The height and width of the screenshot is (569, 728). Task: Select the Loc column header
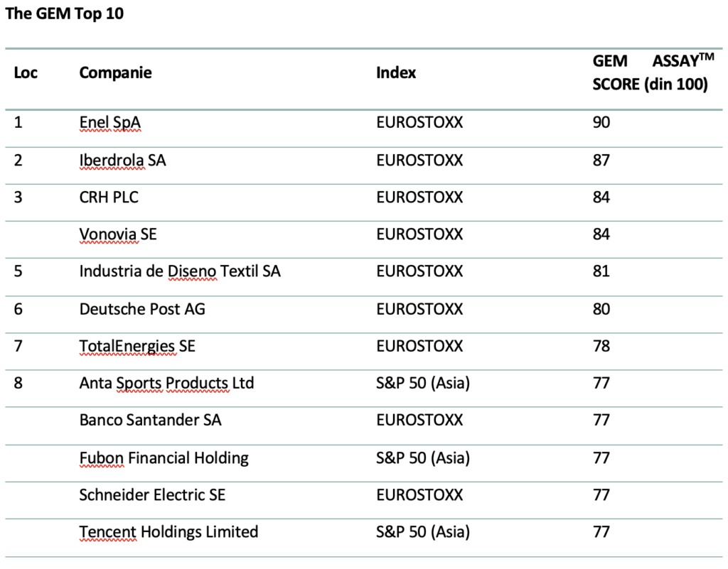point(26,72)
